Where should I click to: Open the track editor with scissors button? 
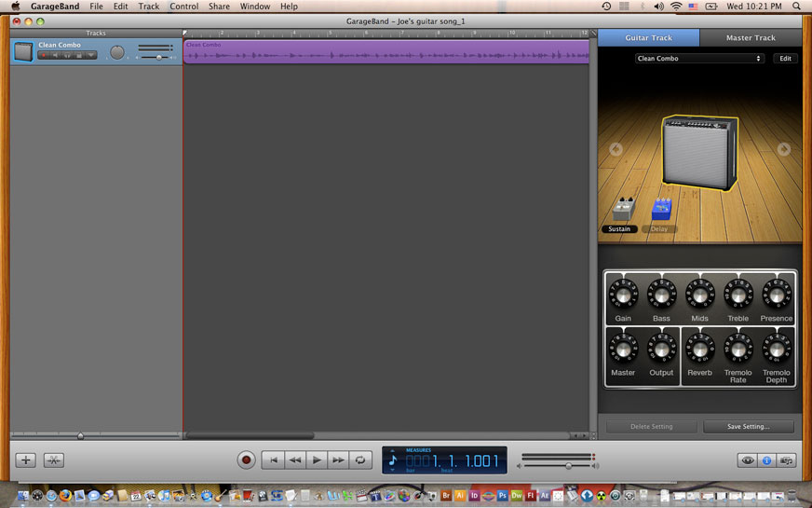tap(54, 460)
